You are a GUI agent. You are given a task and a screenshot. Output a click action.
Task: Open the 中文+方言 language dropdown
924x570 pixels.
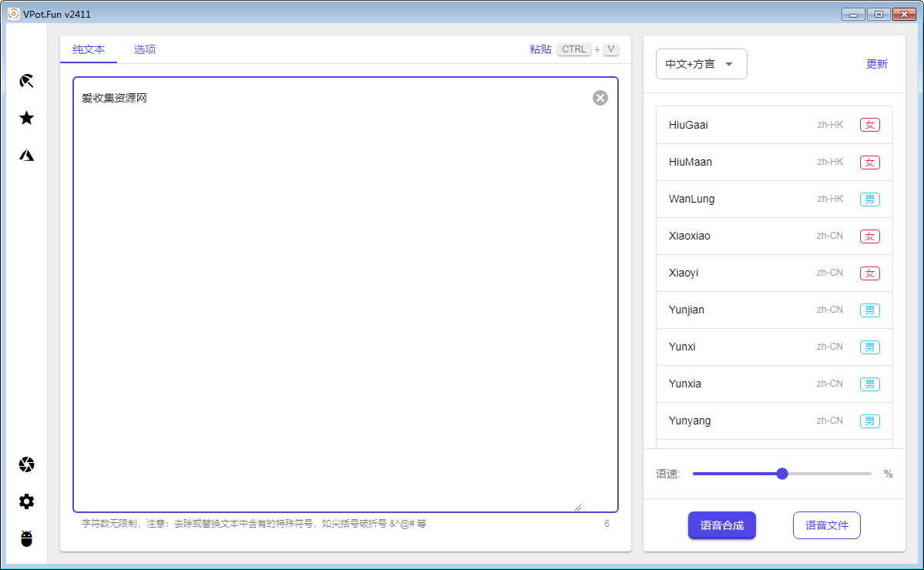tap(701, 64)
